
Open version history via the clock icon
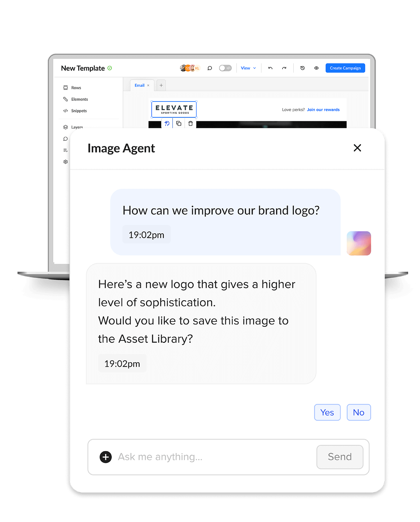[302, 68]
